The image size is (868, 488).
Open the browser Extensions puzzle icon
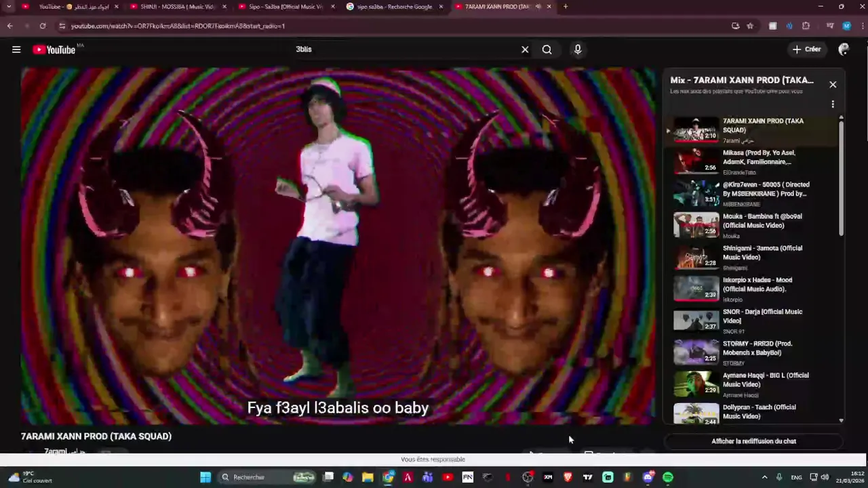coord(806,26)
